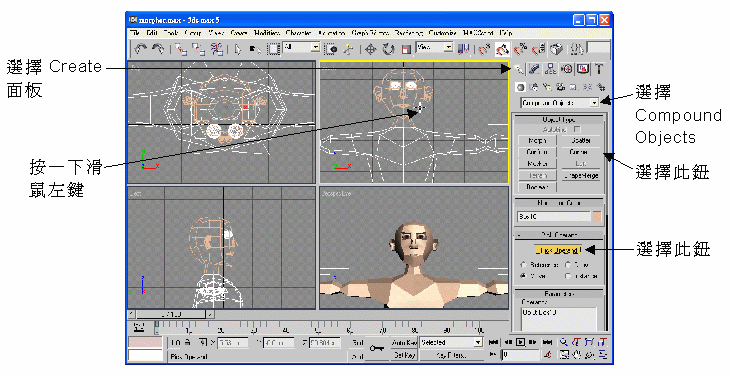This screenshot has height=376, width=730.
Task: Click the Boolean object type button
Action: click(537, 187)
